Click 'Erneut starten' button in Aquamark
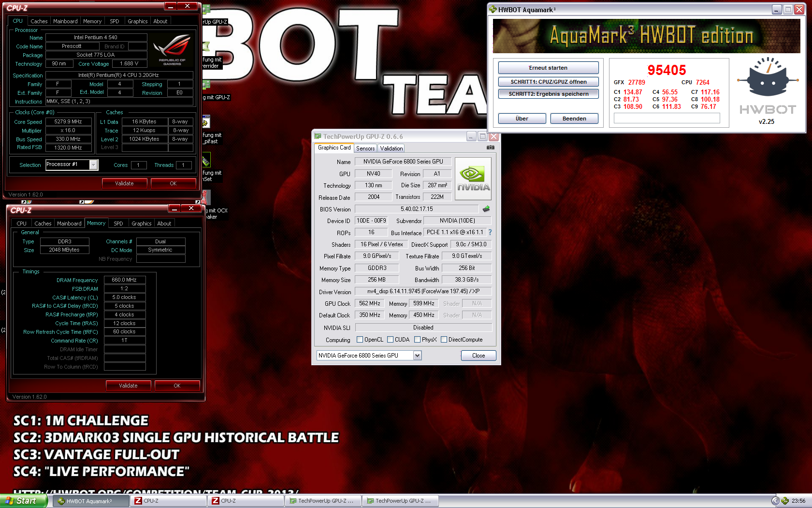 (548, 68)
